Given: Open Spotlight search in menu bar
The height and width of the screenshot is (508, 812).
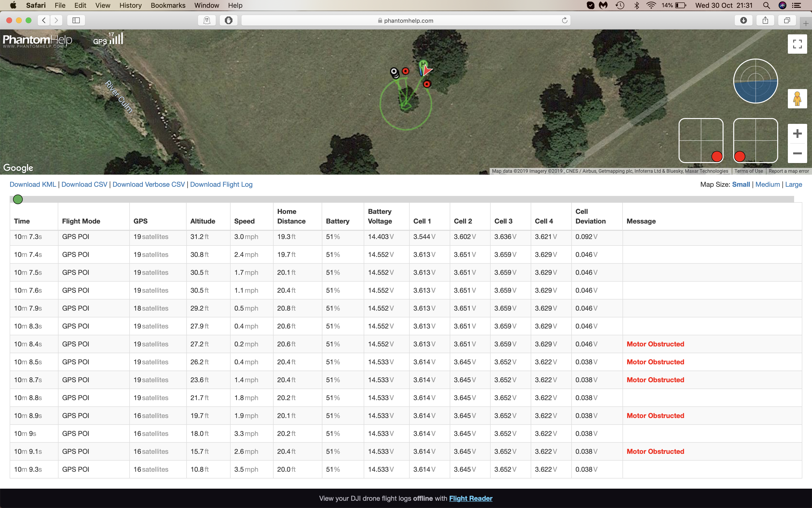Looking at the screenshot, I should [766, 5].
